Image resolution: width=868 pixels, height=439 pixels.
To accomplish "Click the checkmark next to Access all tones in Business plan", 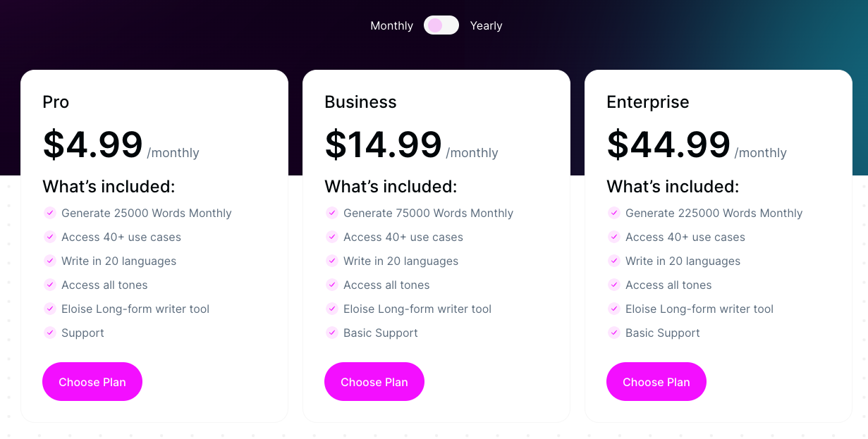I will [x=332, y=285].
